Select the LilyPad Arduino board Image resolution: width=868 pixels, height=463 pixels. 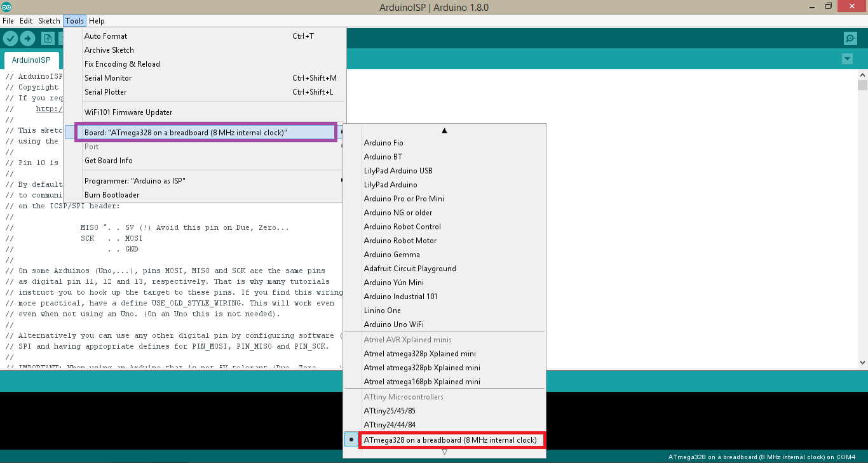(x=444, y=185)
